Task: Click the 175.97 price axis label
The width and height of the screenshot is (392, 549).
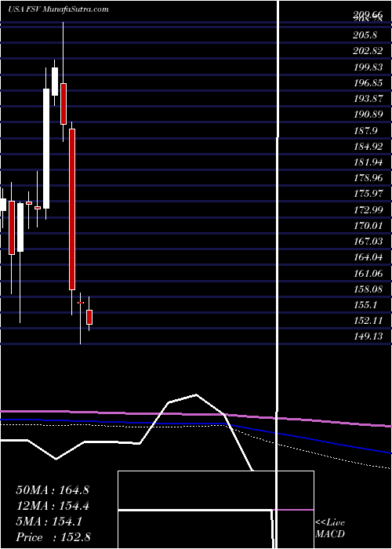Action: (x=368, y=194)
